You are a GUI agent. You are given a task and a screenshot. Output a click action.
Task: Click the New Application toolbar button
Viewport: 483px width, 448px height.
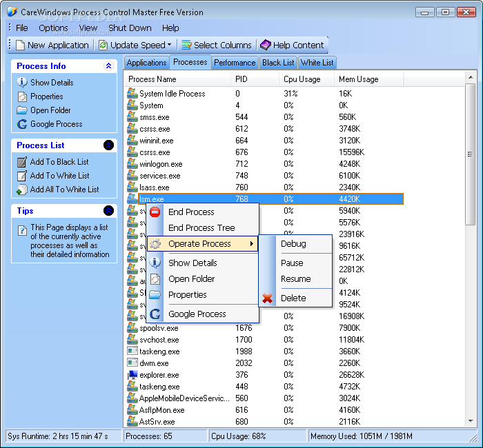click(x=52, y=45)
